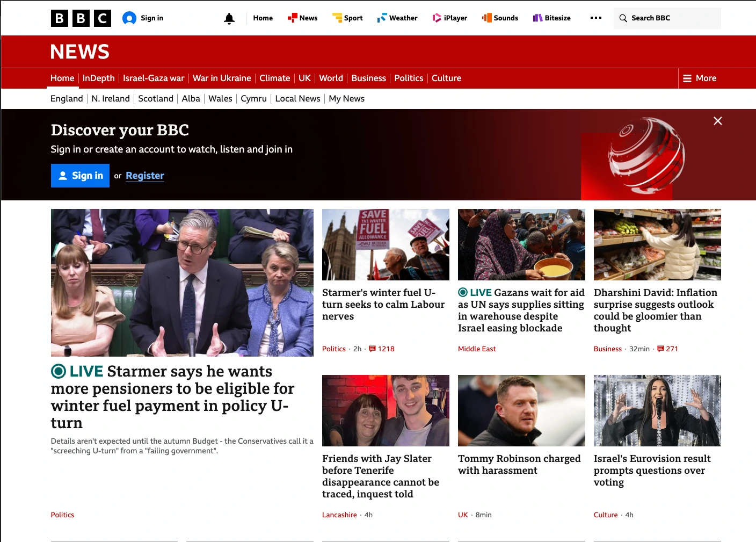Image resolution: width=756 pixels, height=542 pixels.
Task: Open Local News
Action: click(x=298, y=99)
